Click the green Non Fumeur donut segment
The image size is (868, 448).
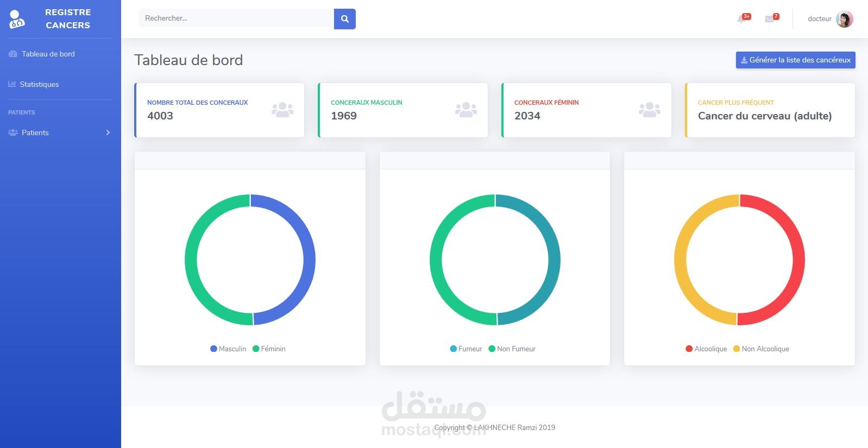click(436, 260)
